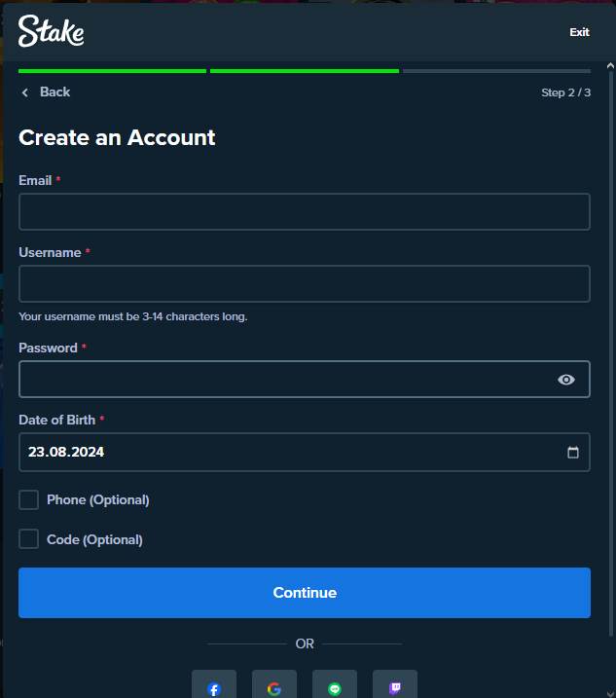Image resolution: width=616 pixels, height=698 pixels.
Task: Click the blue Continue button
Action: (305, 593)
